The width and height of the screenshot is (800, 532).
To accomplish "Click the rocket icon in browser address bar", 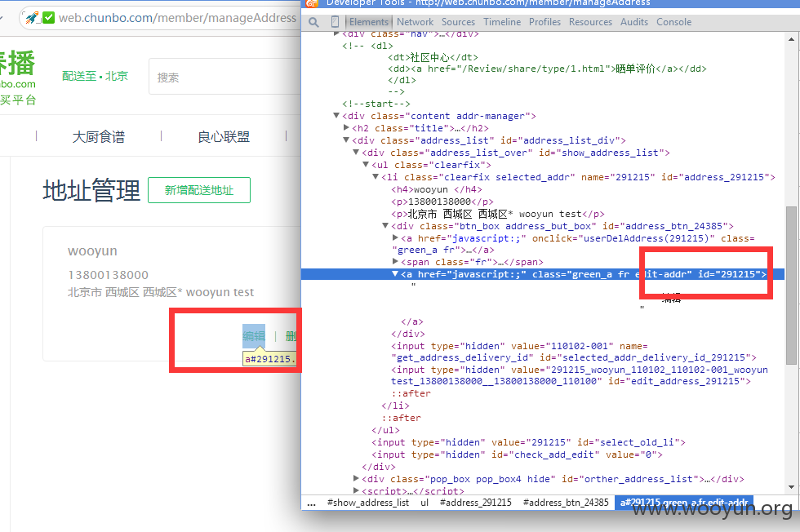I will point(33,18).
